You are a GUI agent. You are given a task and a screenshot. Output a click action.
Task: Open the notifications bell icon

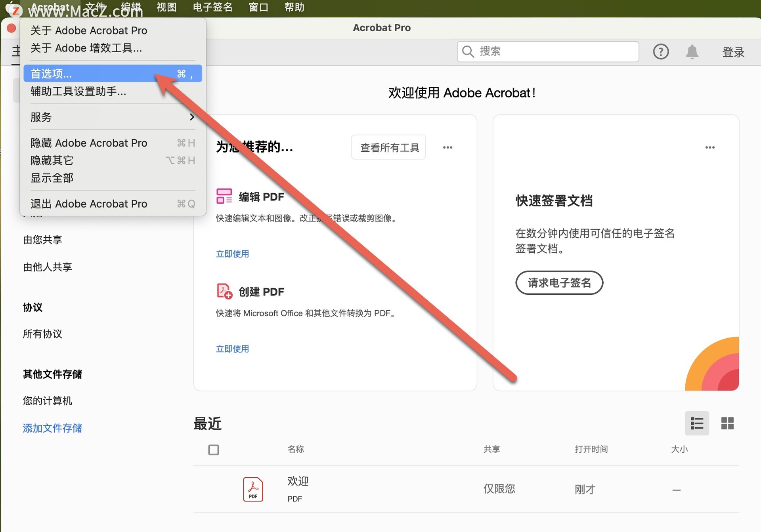pos(692,51)
